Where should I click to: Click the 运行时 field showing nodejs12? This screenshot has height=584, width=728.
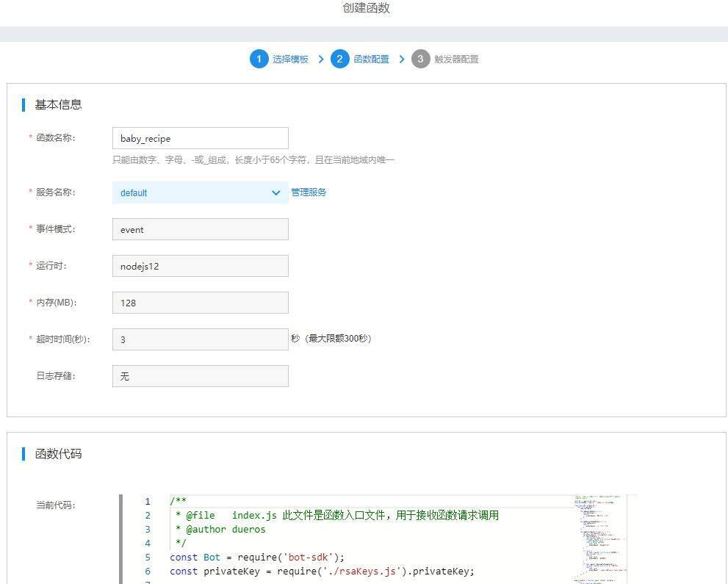tap(200, 266)
